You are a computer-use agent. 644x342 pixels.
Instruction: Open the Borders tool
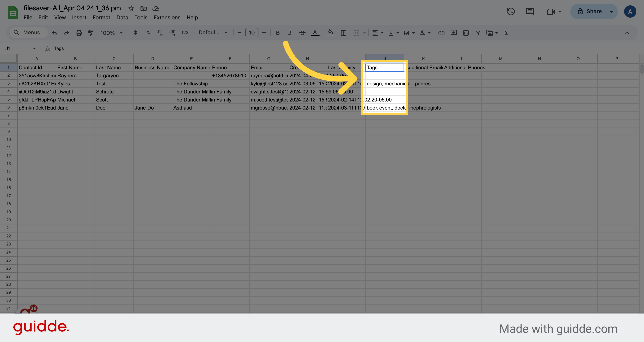(343, 33)
